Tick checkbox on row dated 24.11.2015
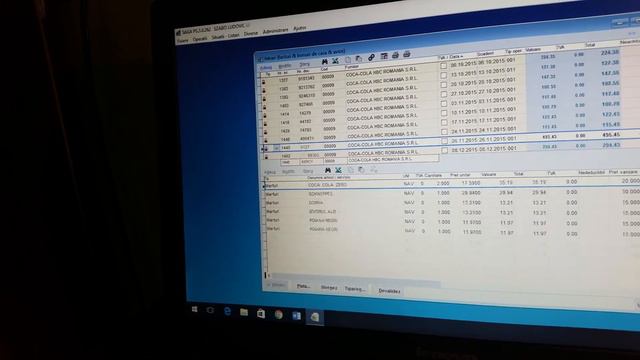 (444, 131)
